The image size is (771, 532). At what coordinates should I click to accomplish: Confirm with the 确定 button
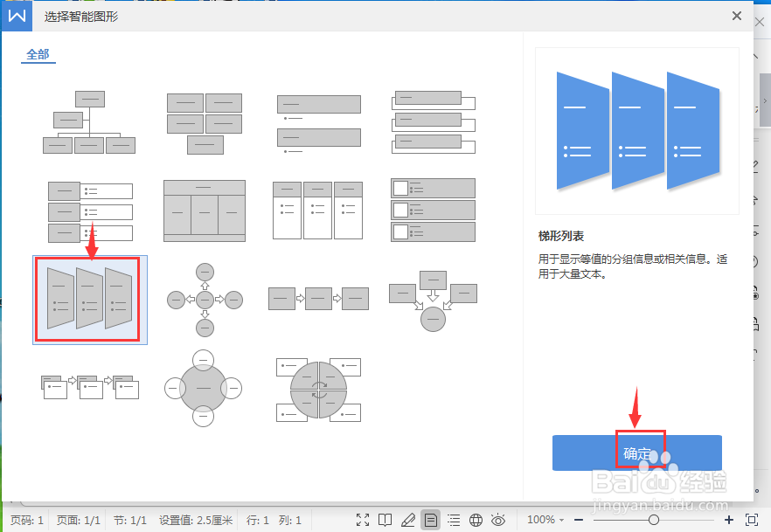tap(636, 453)
